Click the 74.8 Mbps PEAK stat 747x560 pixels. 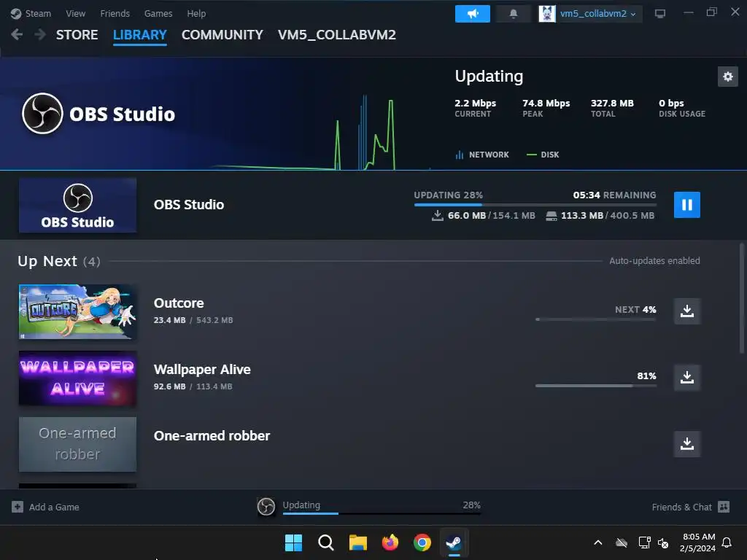[x=546, y=108]
